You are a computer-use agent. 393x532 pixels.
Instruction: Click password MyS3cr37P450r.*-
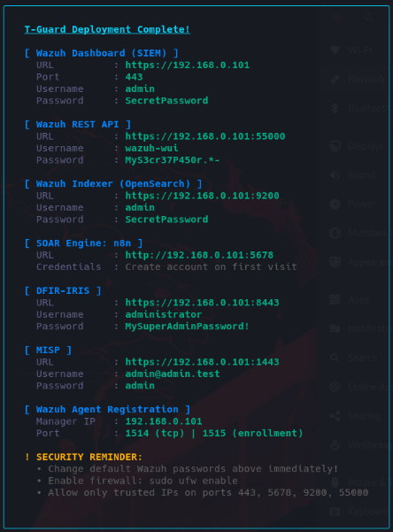(173, 160)
